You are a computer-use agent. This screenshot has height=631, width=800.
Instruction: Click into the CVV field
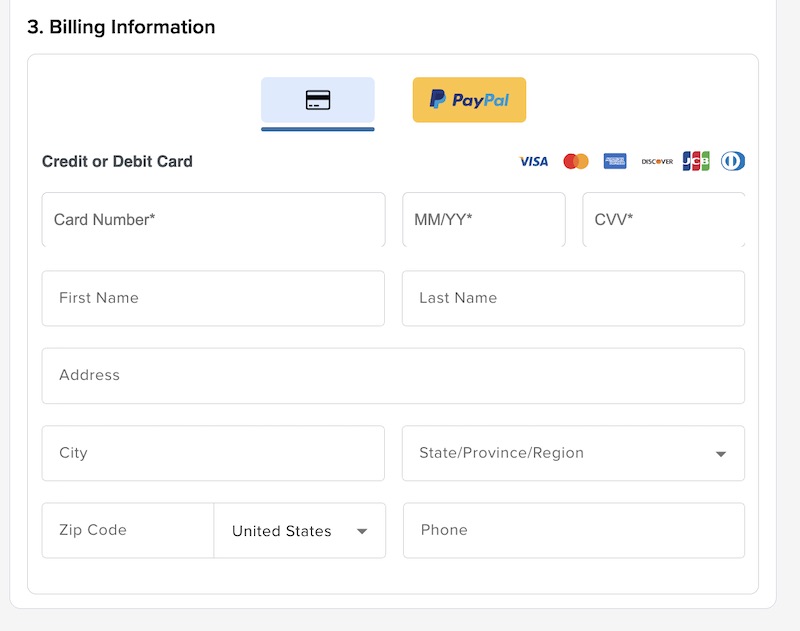(663, 220)
